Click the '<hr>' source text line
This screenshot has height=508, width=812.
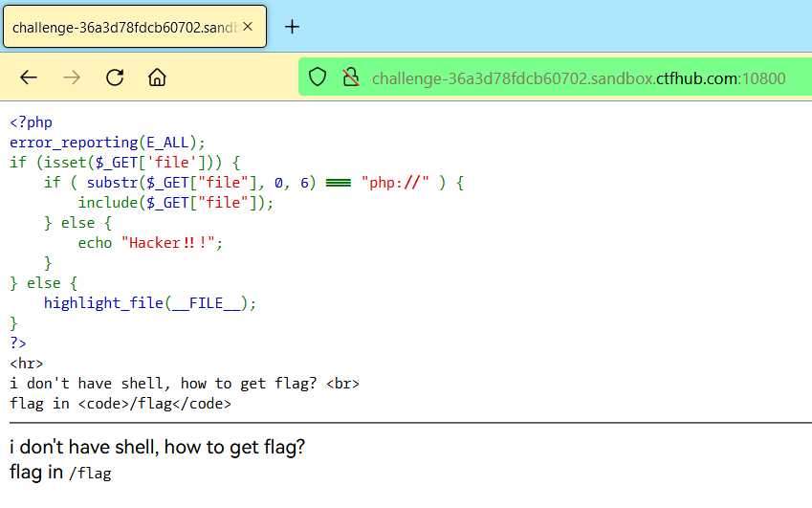pyautogui.click(x=27, y=363)
